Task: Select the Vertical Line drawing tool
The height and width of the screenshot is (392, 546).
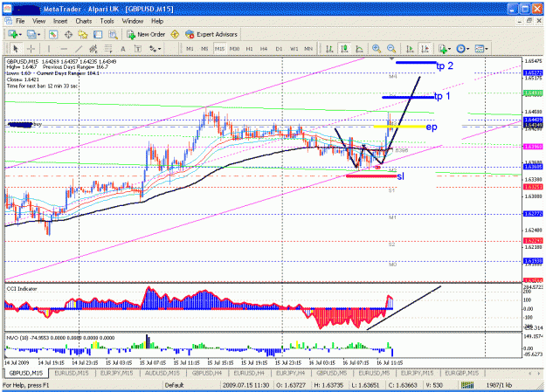Action: coord(49,49)
